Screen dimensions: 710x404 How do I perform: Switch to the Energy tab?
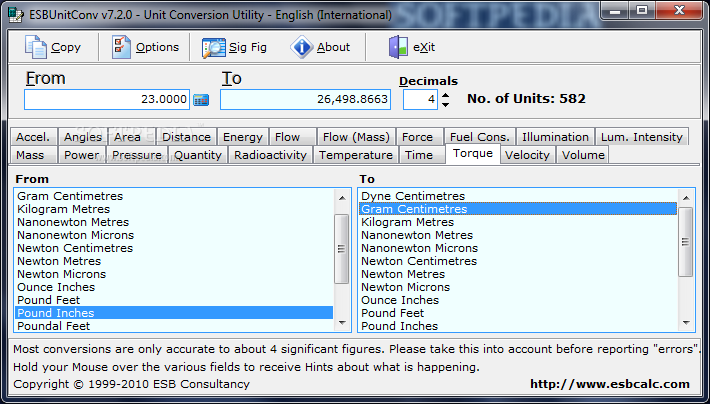243,137
